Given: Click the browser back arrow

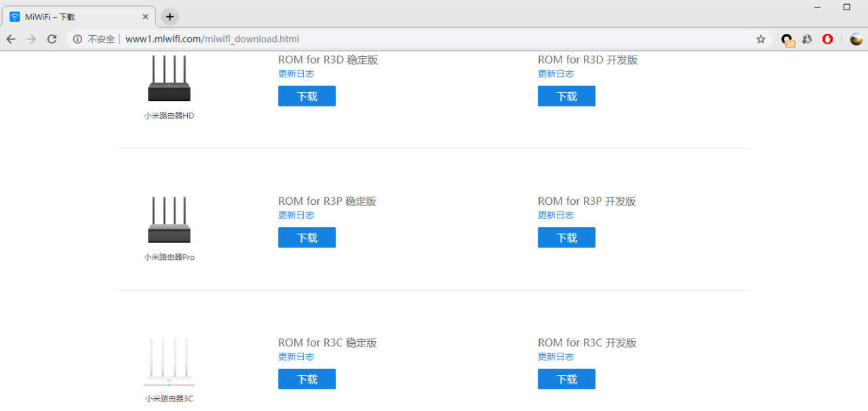Looking at the screenshot, I should 11,39.
